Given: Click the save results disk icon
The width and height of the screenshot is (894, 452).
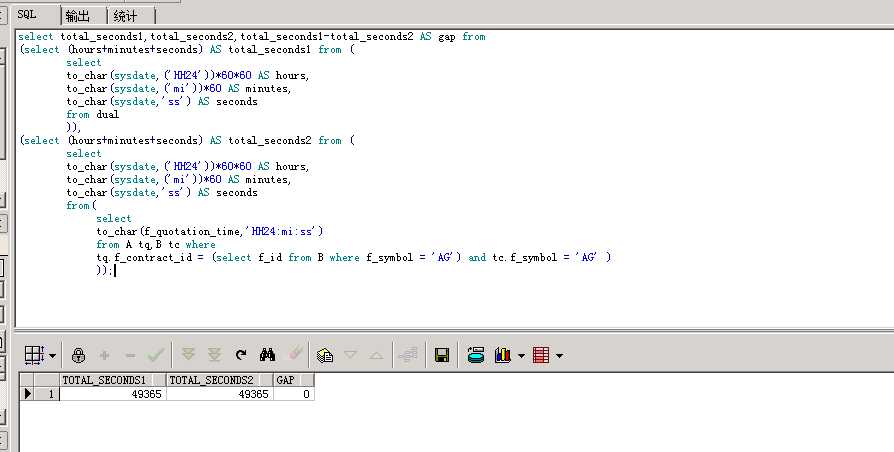Looking at the screenshot, I should (x=442, y=355).
